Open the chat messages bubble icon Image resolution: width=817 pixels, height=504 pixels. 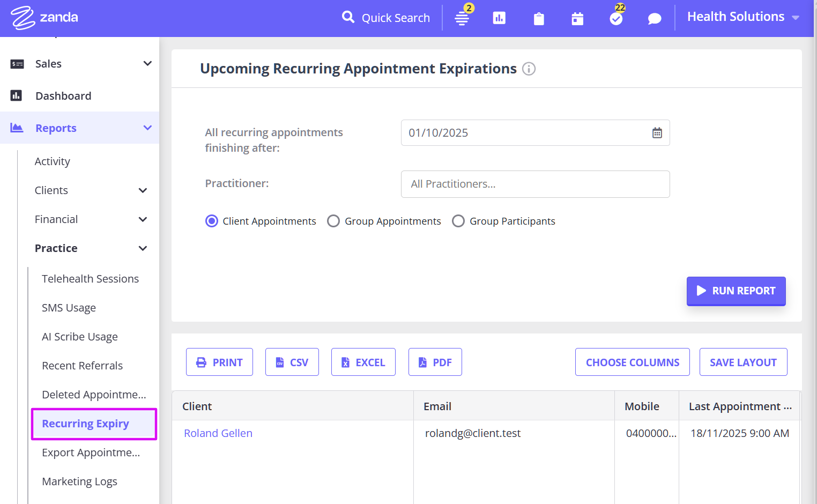pyautogui.click(x=654, y=19)
